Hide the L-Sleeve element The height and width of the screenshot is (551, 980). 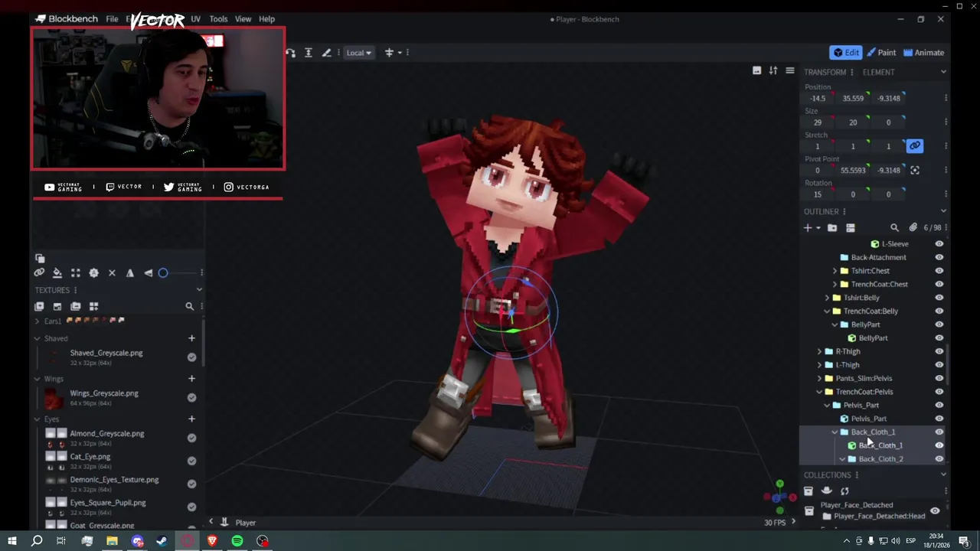(x=939, y=243)
